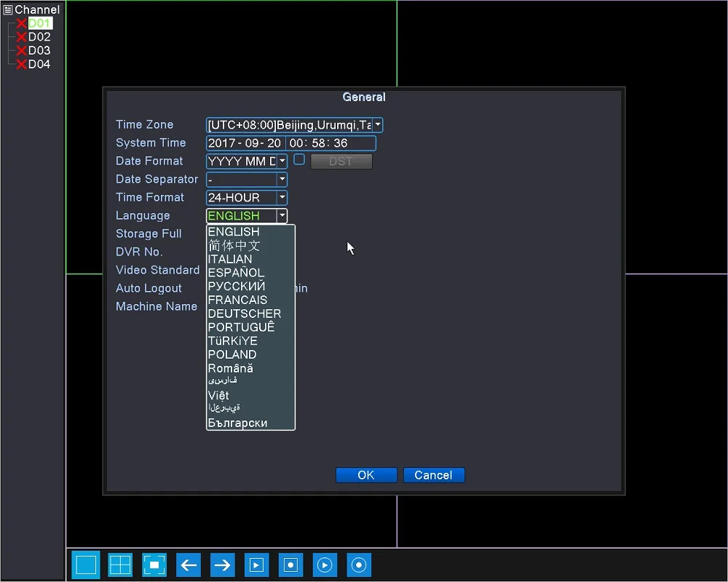Choose ENGLISH from the language list
728x582 pixels.
[250, 231]
